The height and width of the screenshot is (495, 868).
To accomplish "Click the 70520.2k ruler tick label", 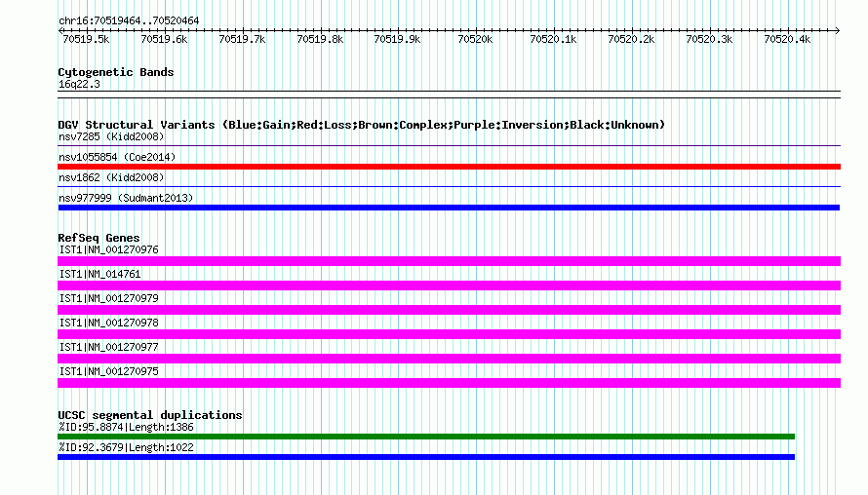I will pos(631,40).
